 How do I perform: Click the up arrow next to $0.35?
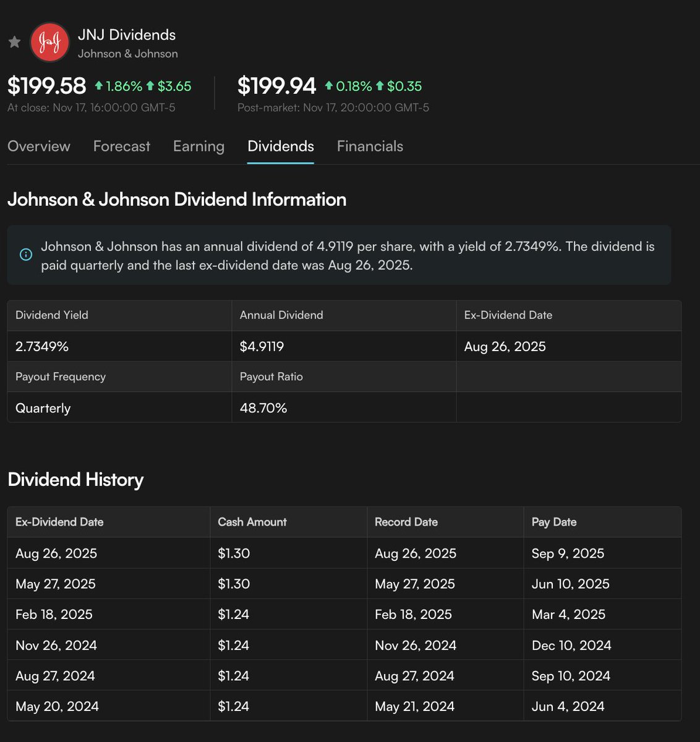379,86
